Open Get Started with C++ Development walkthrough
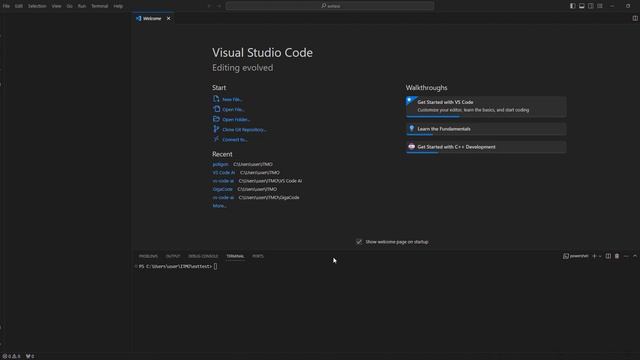The image size is (640, 360). (x=486, y=147)
